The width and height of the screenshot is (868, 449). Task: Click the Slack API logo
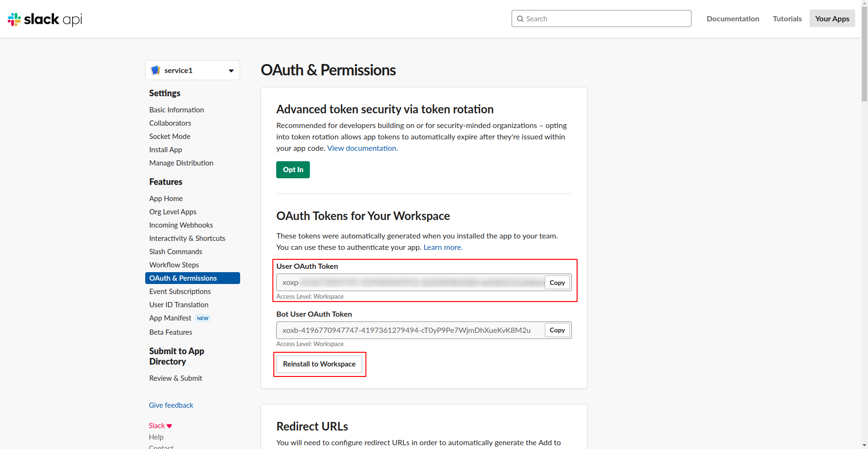click(45, 19)
